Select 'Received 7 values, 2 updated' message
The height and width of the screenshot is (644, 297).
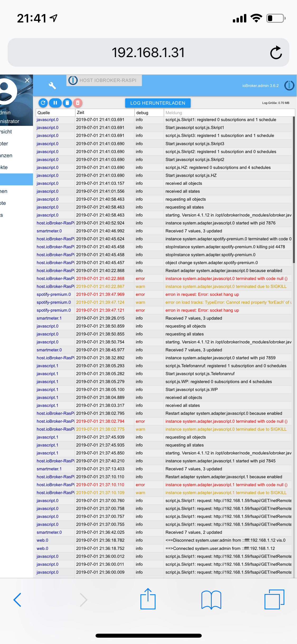click(x=194, y=532)
